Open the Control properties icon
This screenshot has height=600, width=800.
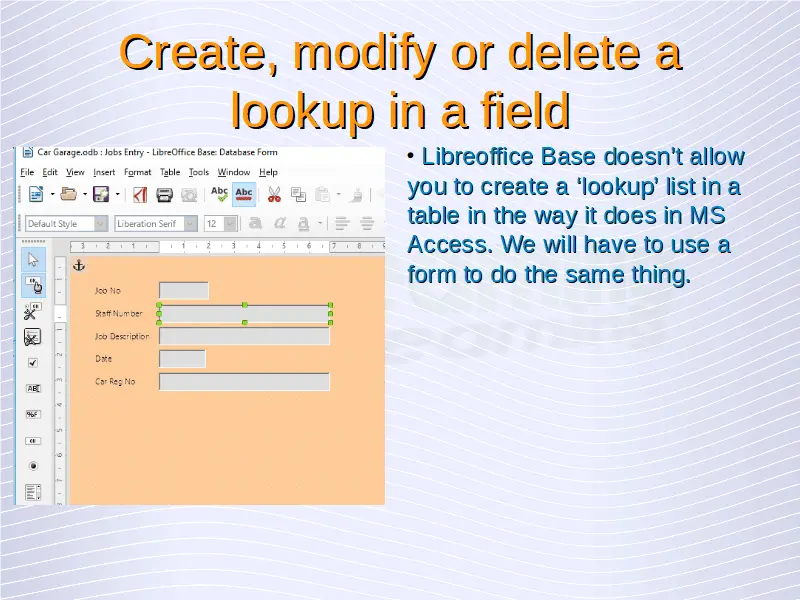pyautogui.click(x=33, y=311)
